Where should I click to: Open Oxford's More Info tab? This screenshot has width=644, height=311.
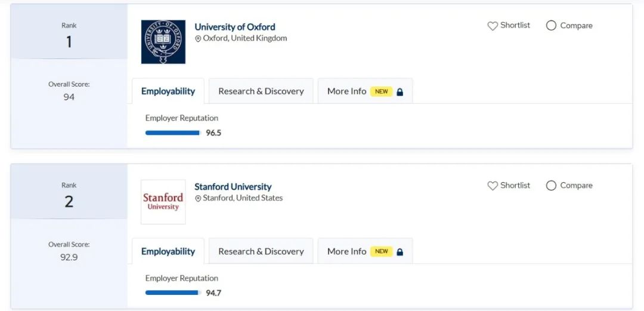(365, 91)
